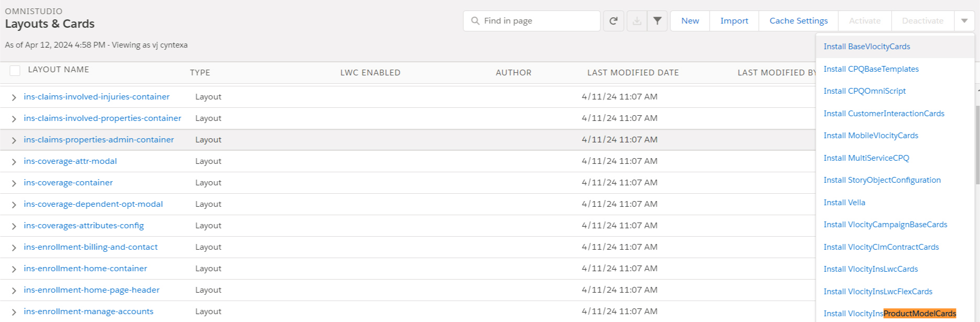
Task: Expand the ins-coverage-container row chevron
Action: pyautogui.click(x=14, y=183)
